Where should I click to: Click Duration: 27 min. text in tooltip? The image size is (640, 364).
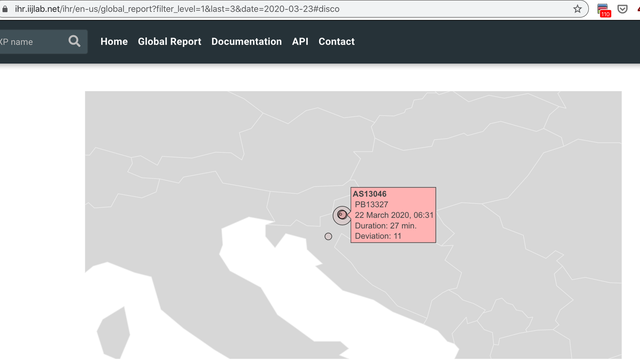386,226
